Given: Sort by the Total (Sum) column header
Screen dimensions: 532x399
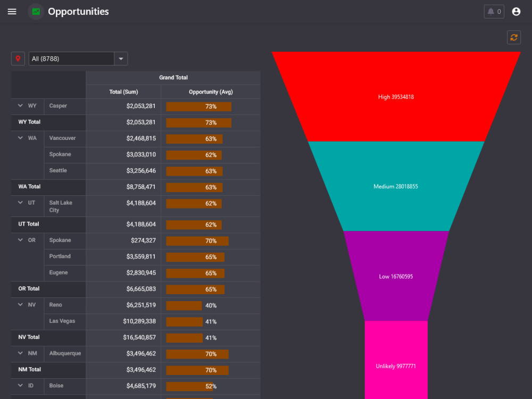Looking at the screenshot, I should (x=123, y=92).
